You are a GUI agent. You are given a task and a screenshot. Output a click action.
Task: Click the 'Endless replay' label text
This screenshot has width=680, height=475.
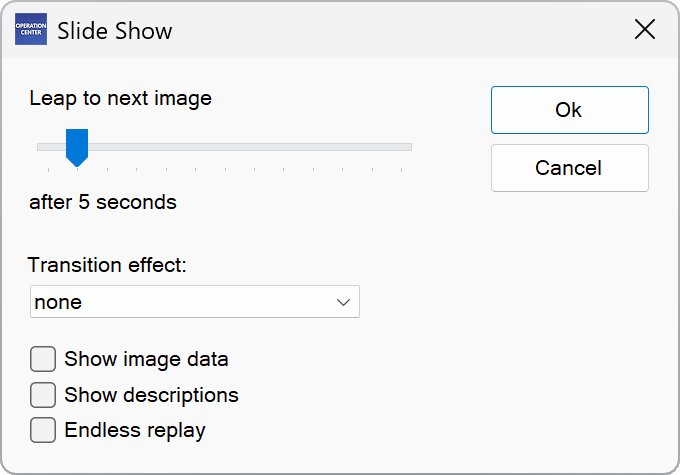tap(135, 431)
